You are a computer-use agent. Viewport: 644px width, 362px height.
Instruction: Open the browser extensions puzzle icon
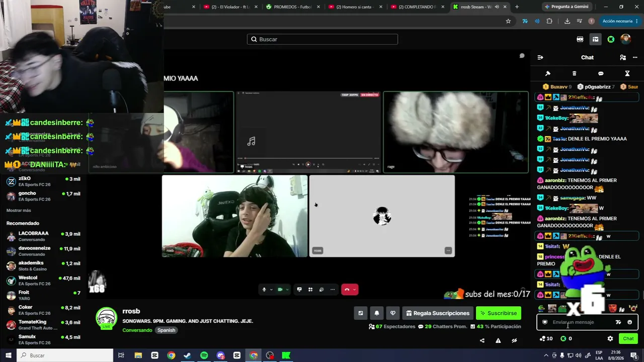pos(549,21)
